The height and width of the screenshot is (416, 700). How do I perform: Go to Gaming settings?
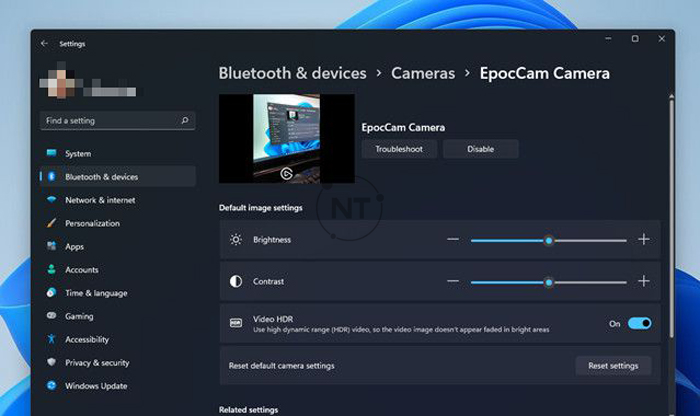coord(118,316)
